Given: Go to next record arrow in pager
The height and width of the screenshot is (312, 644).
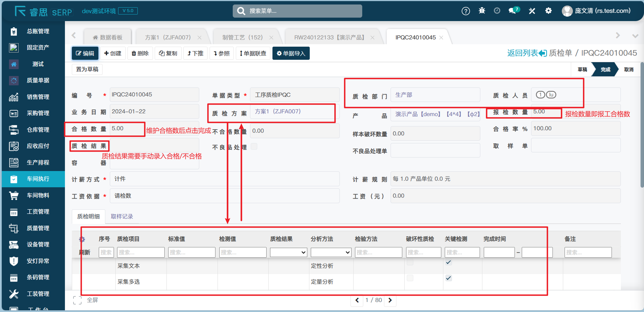Looking at the screenshot, I should [x=390, y=300].
